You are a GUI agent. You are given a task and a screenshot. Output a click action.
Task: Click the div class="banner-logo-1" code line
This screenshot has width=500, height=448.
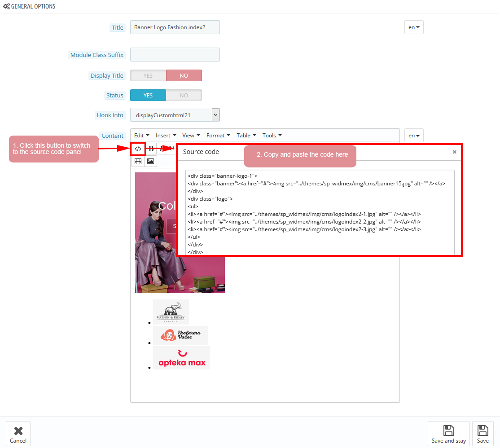coord(222,176)
